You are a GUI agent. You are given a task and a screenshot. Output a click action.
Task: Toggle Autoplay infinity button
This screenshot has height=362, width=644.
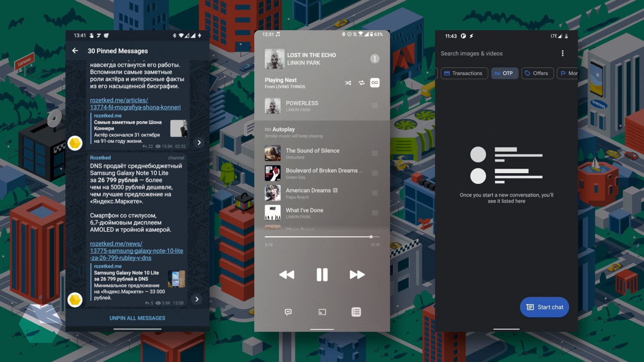tap(375, 83)
